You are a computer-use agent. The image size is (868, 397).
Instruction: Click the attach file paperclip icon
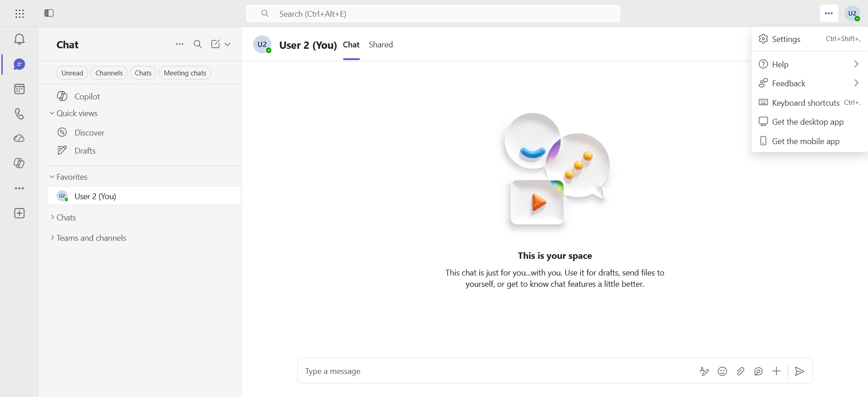[741, 371]
